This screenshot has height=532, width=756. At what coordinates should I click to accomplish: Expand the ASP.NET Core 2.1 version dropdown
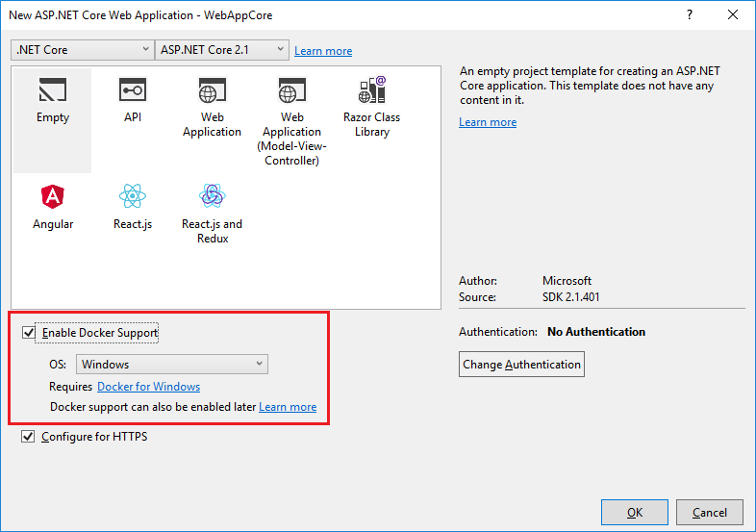coord(223,50)
